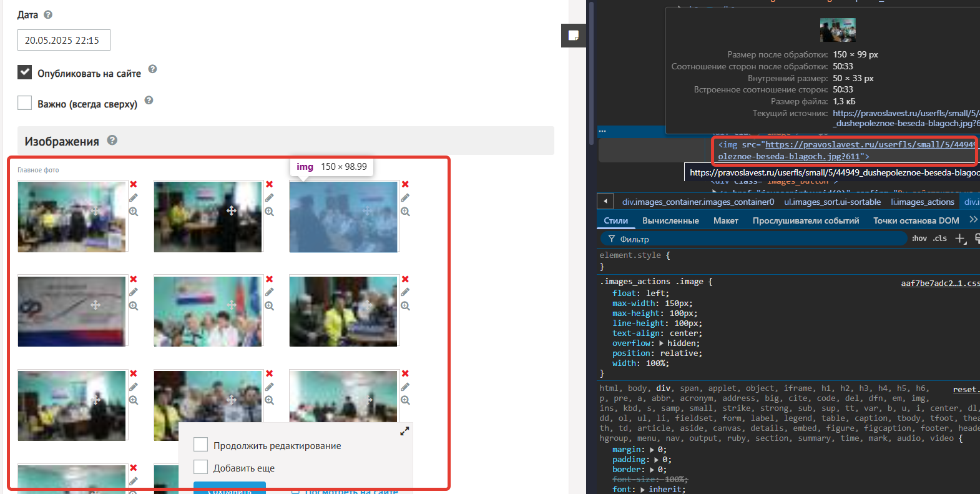Edit the last image in the second row
This screenshot has width=980, height=494.
point(406,292)
